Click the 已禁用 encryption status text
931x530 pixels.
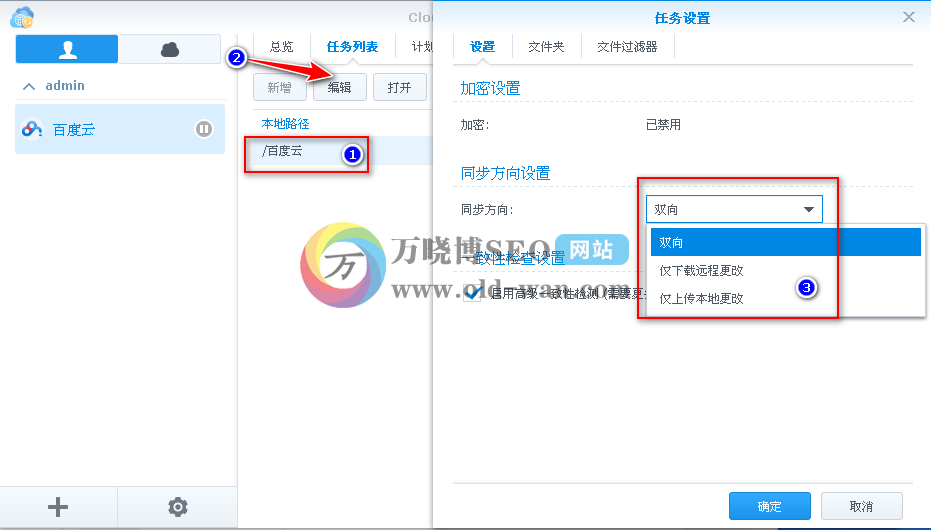tap(663, 125)
